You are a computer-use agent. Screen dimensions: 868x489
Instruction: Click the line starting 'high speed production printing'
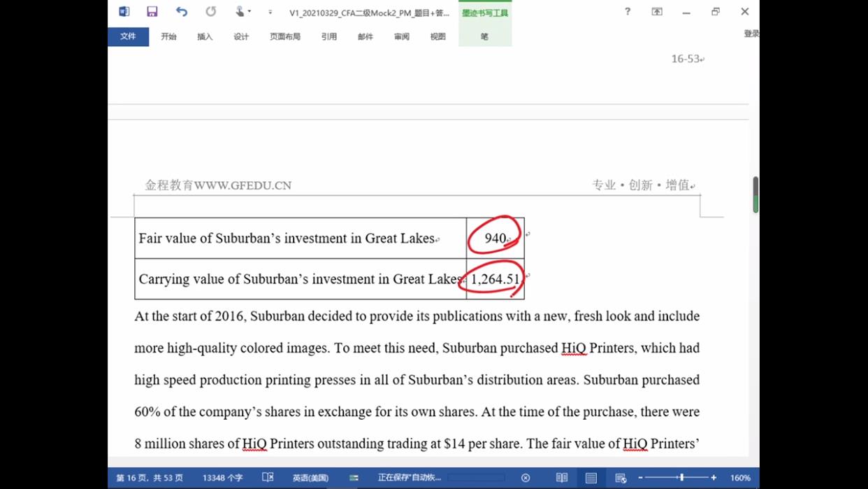coord(417,380)
